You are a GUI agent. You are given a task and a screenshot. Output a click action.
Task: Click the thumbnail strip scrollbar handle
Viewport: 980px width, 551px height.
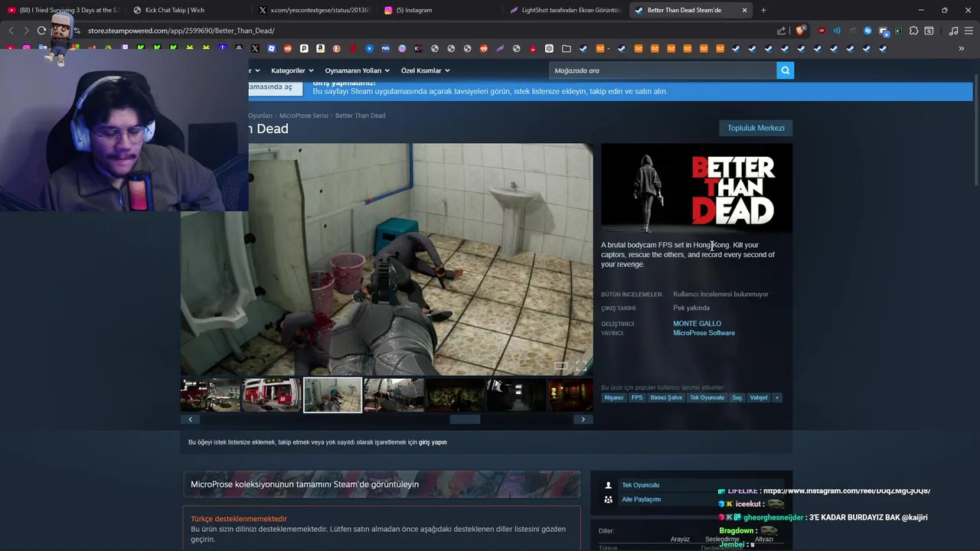click(x=465, y=419)
